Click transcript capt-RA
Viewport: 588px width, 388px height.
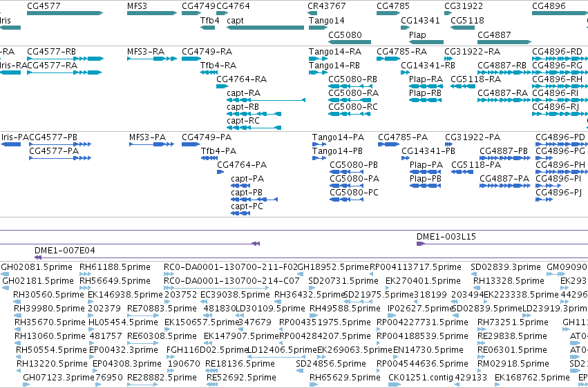pyautogui.click(x=266, y=100)
